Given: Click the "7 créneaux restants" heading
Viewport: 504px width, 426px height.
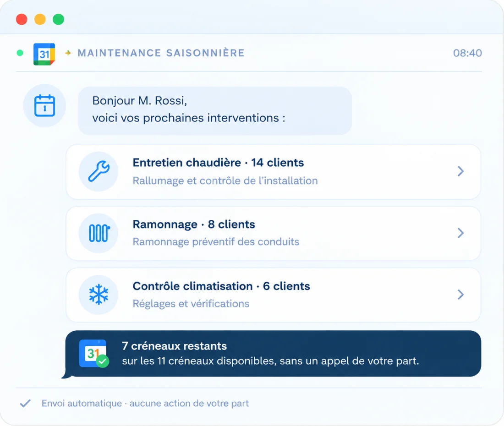Looking at the screenshot, I should click(174, 346).
